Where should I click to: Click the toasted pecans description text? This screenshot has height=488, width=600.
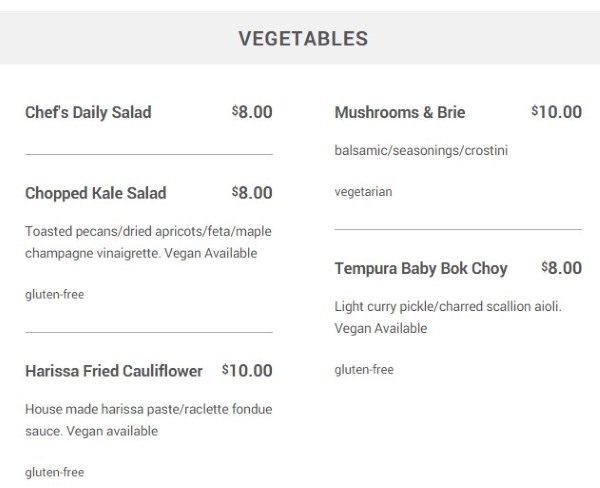pyautogui.click(x=148, y=242)
